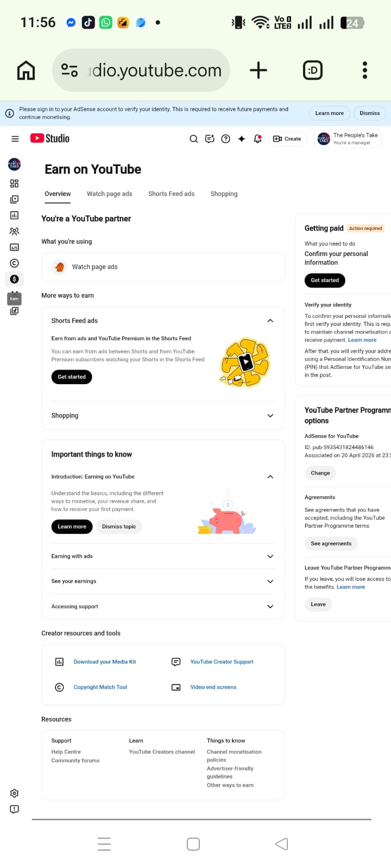Image resolution: width=391 pixels, height=868 pixels.
Task: Open notifications bell icon
Action: coord(258,139)
